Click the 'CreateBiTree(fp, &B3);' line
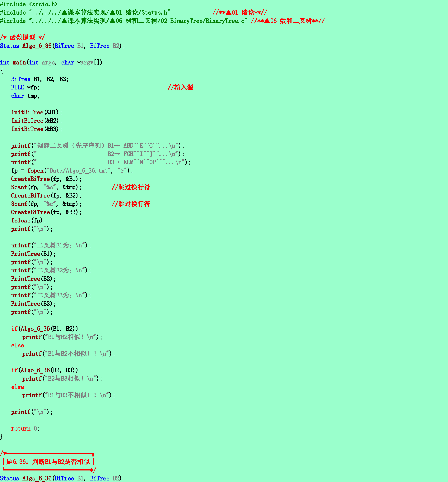The width and height of the screenshot is (448, 482). coord(46,212)
